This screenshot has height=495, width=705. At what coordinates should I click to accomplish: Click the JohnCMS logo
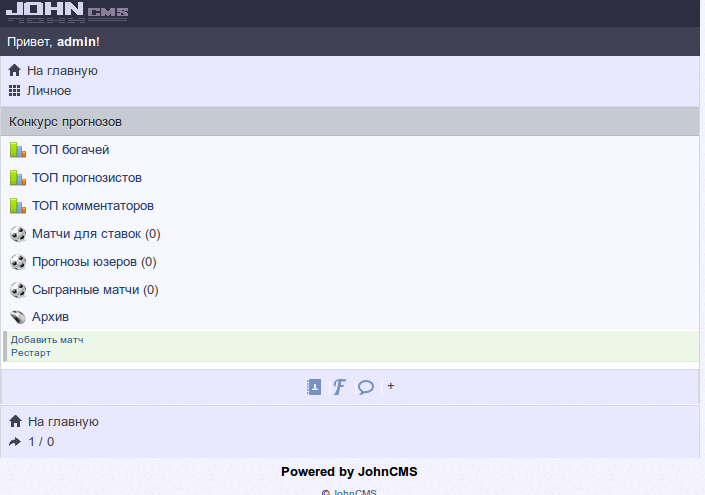67,12
